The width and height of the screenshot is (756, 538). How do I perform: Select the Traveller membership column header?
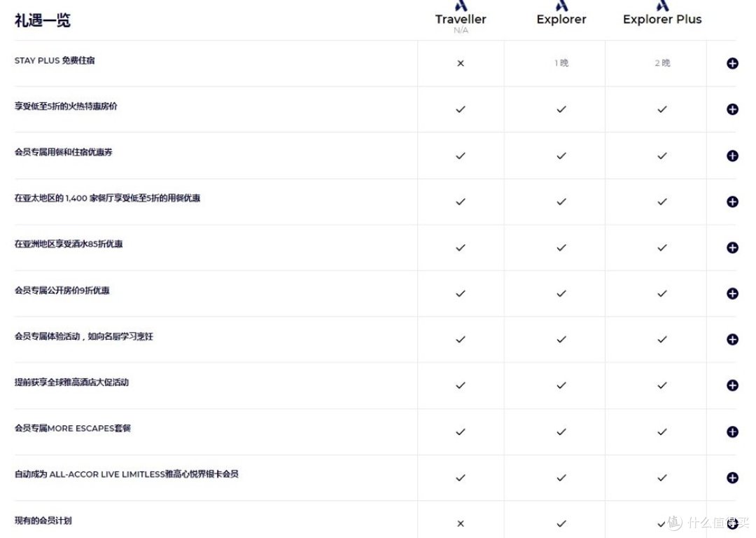(x=460, y=19)
